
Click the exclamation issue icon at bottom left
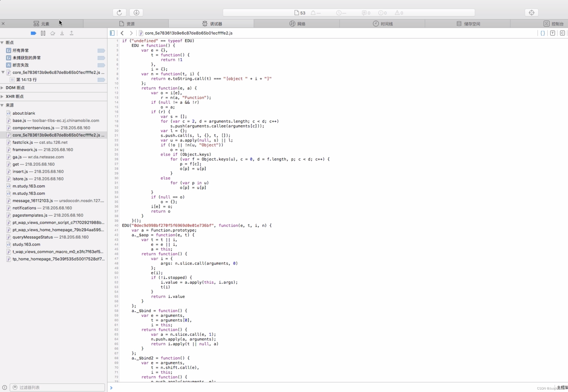(x=4, y=387)
